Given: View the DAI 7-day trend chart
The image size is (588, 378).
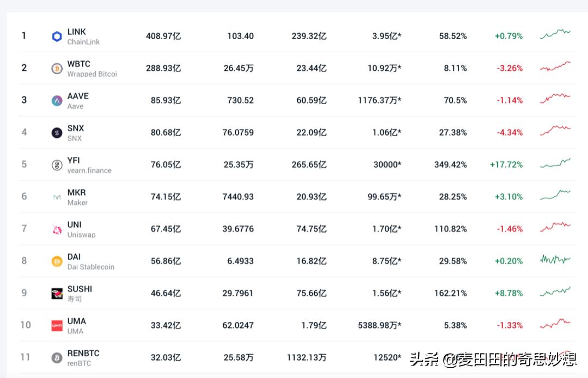Looking at the screenshot, I should 555,260.
